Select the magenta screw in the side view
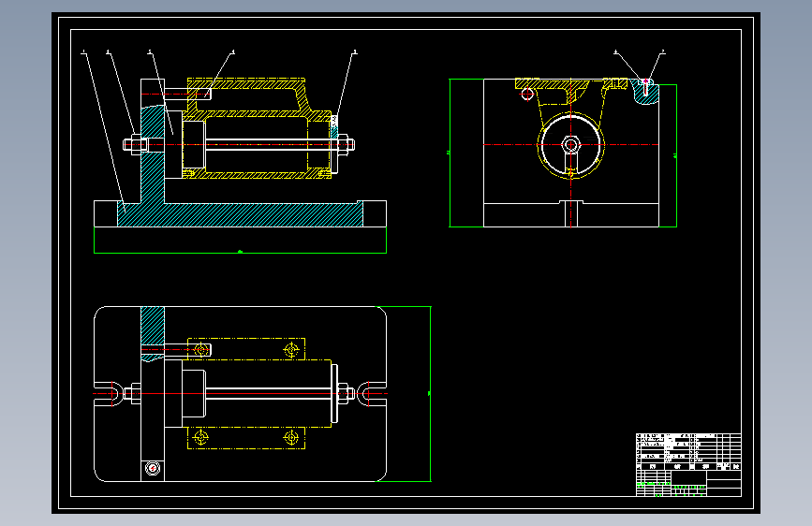 click(x=645, y=87)
